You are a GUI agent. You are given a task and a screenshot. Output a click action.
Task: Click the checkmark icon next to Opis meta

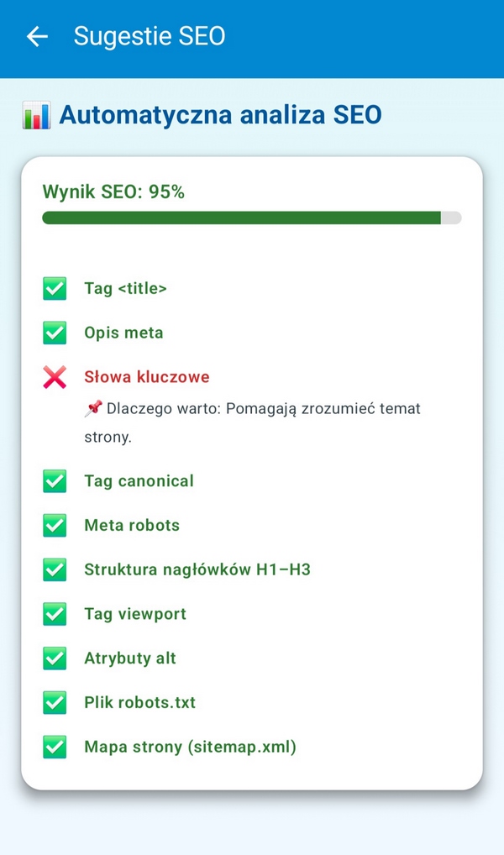pos(54,333)
